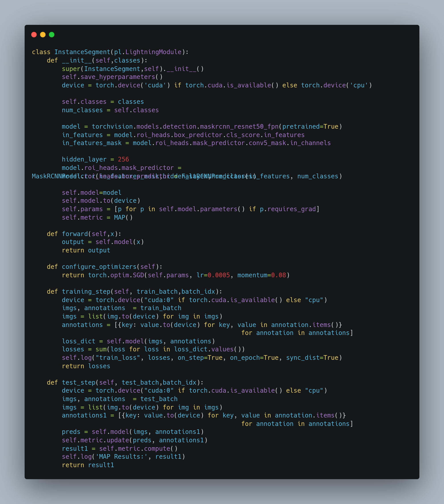Click 'def forward(self,x):' line

(84, 234)
